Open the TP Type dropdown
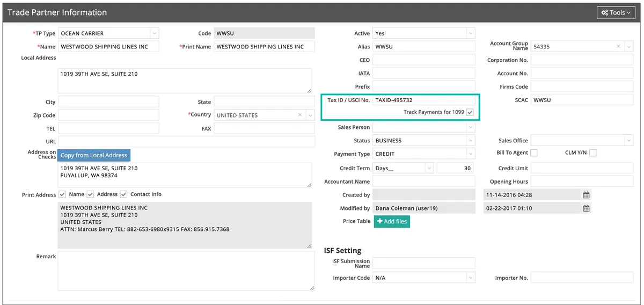 tap(154, 33)
